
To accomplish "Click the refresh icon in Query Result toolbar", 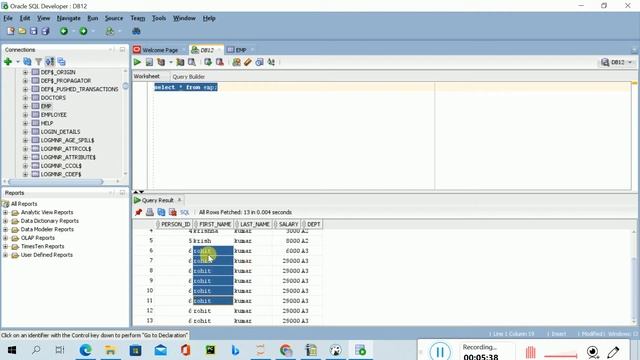I will (x=161, y=212).
